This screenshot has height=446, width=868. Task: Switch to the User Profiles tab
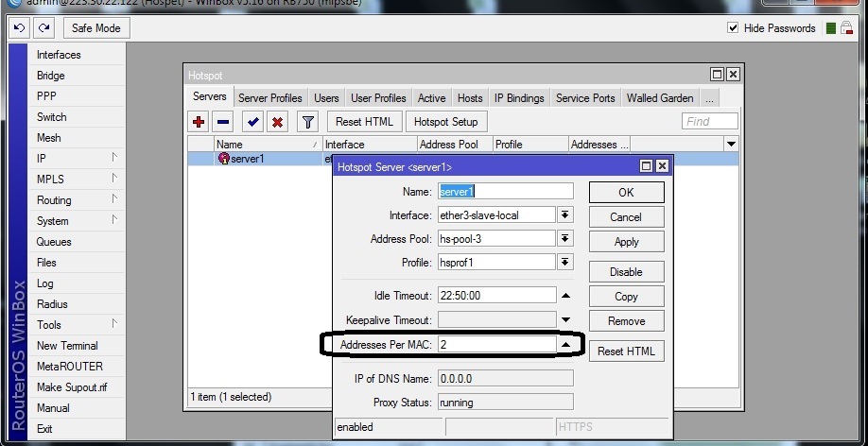[378, 98]
